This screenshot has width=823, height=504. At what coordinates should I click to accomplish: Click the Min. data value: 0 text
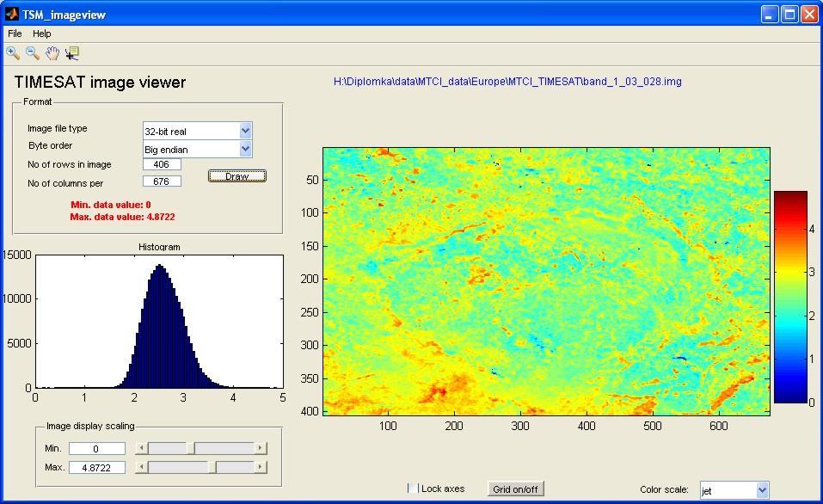111,205
